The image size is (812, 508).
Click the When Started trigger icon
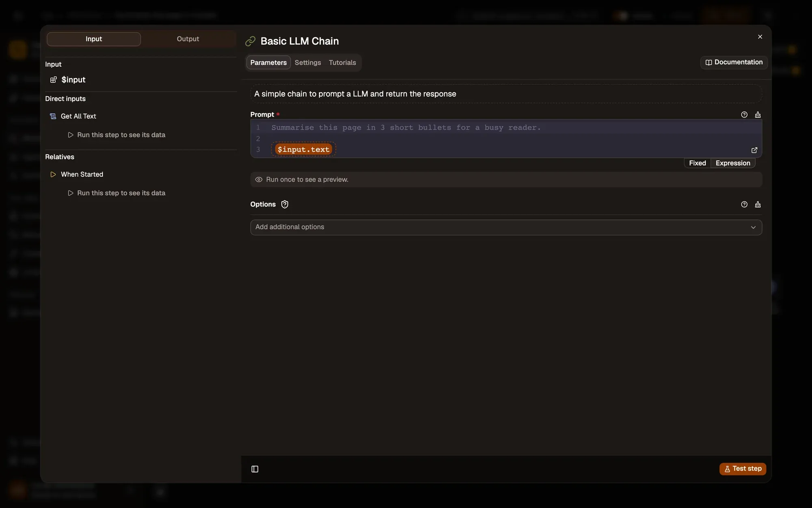(53, 174)
